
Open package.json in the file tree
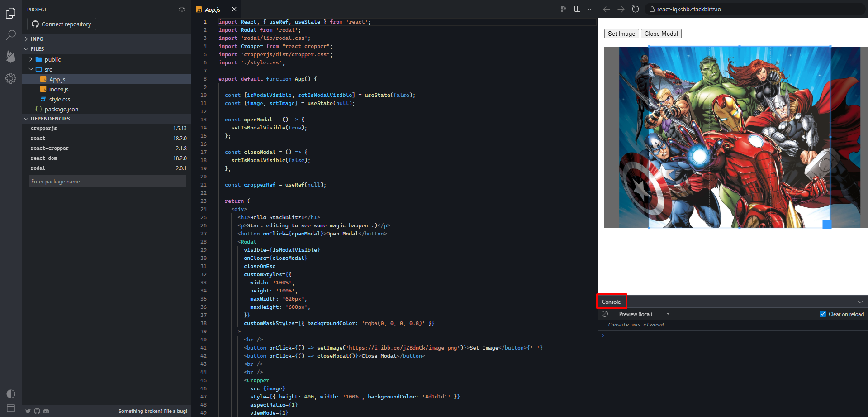point(106,109)
